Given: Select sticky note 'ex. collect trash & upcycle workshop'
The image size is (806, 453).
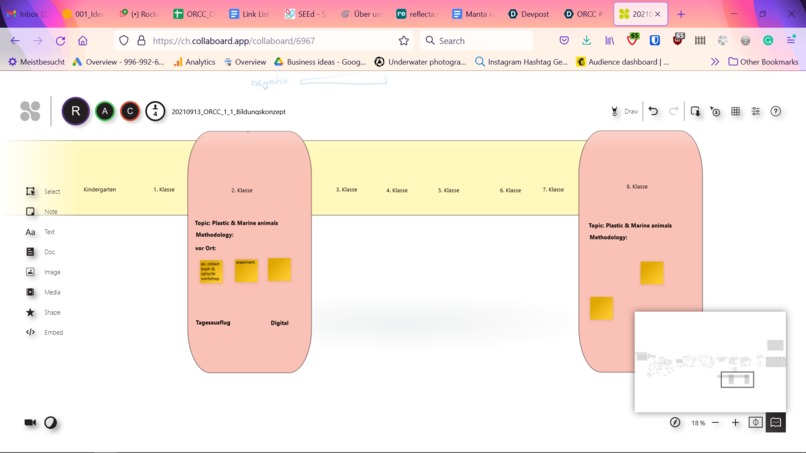Looking at the screenshot, I should 211,271.
